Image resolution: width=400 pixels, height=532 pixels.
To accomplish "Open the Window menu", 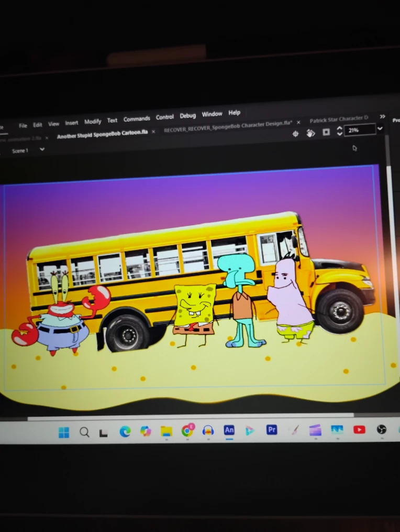I will [x=212, y=114].
